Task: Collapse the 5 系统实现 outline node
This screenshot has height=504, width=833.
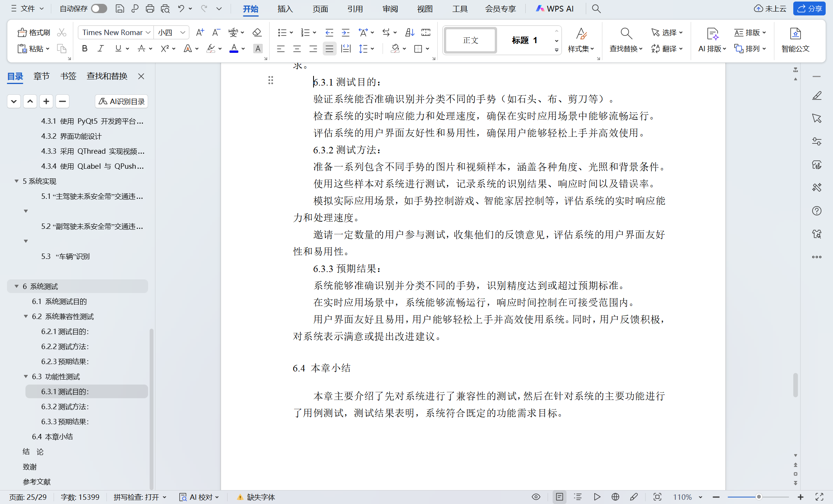Action: tap(17, 181)
